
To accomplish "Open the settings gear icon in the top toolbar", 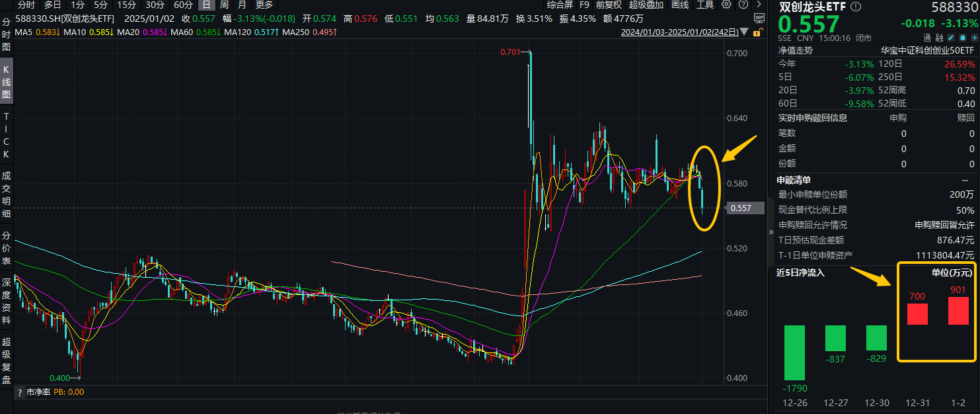I will (x=726, y=5).
